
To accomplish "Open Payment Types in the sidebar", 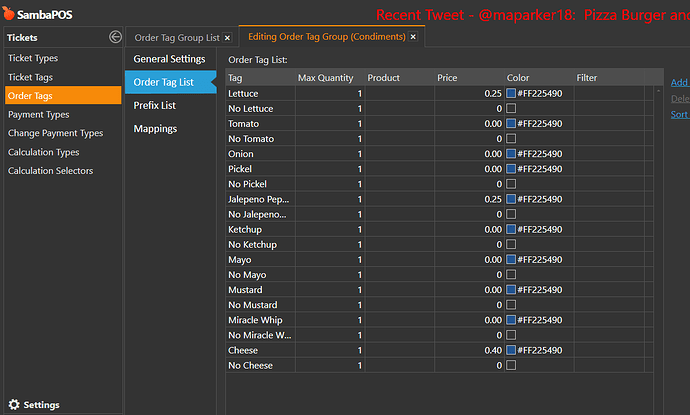I will pyautogui.click(x=38, y=115).
